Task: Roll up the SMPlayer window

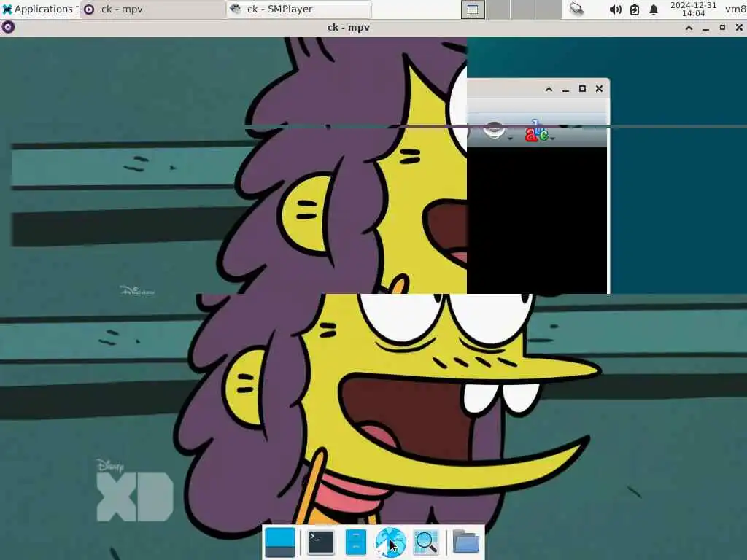Action: pos(549,89)
